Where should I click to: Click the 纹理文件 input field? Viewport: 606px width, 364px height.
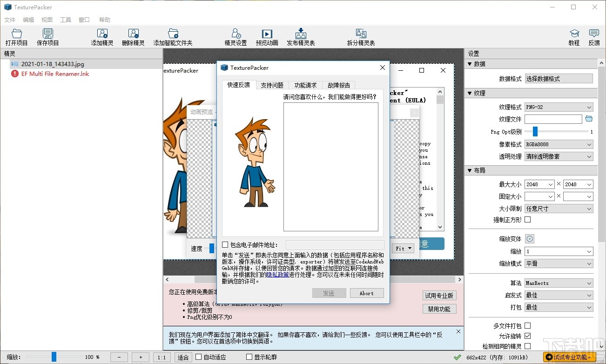pos(553,119)
